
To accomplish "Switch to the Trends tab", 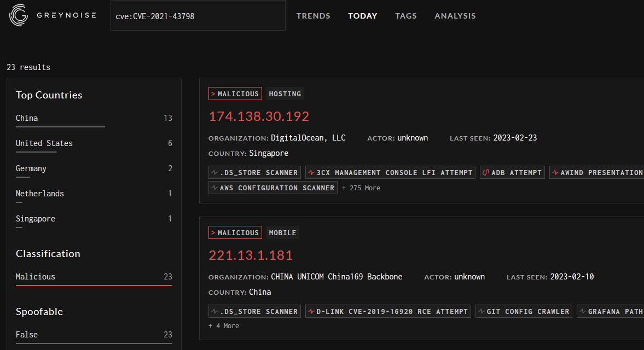I will tap(313, 16).
